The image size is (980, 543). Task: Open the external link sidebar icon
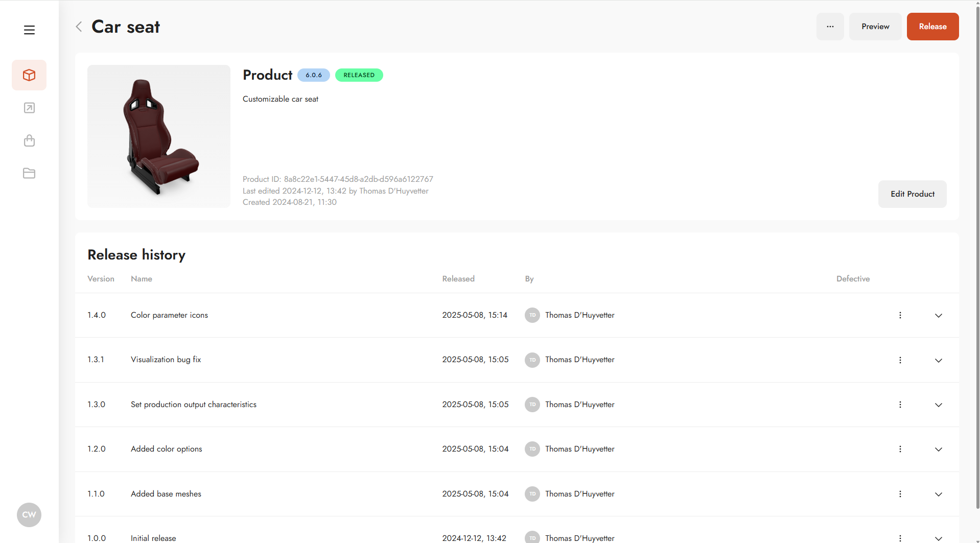point(29,108)
